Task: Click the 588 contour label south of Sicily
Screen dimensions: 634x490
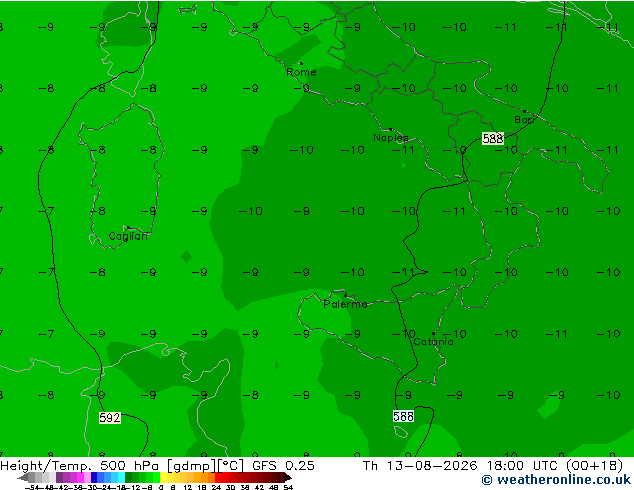Action: [403, 416]
